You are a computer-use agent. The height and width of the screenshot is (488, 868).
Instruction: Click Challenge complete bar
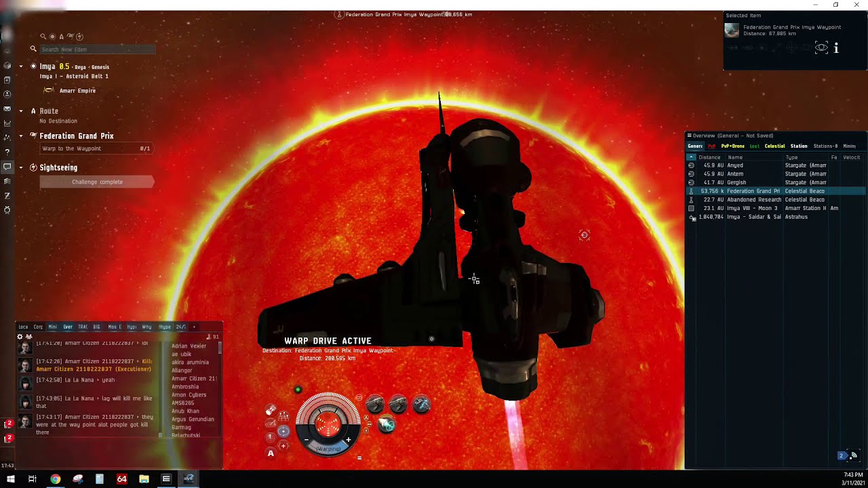coord(97,182)
